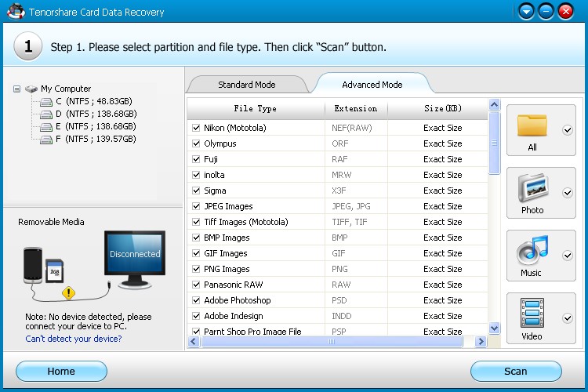Screen dimensions: 588x392
Task: Uncheck the Adobe Photoshop checkbox
Action: pos(196,300)
